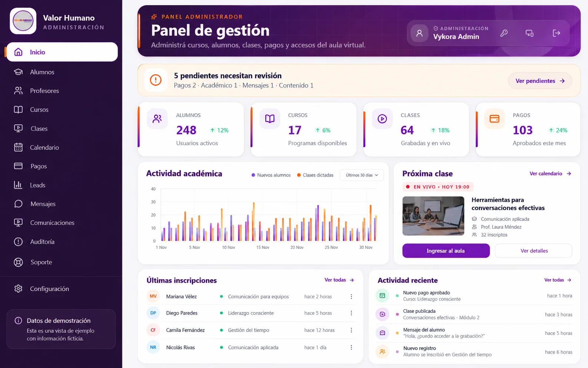The width and height of the screenshot is (588, 368).
Task: Click the Nuevo pago aprobado activity icon
Action: point(382,296)
